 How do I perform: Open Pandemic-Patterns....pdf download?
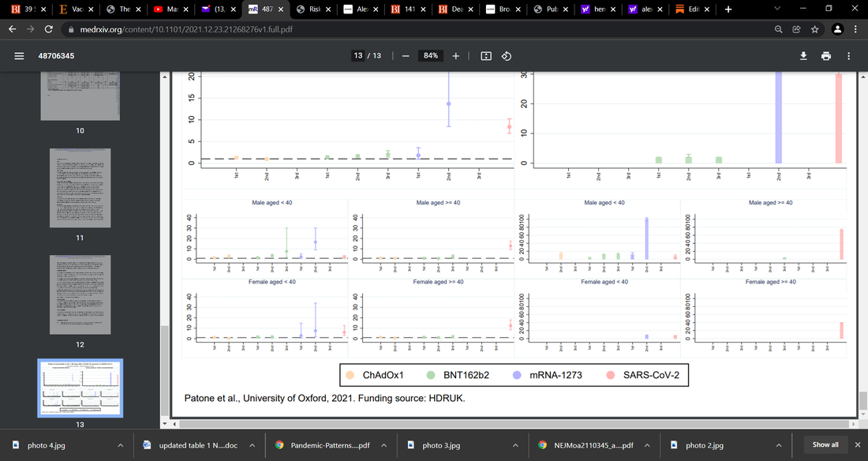[x=330, y=445]
